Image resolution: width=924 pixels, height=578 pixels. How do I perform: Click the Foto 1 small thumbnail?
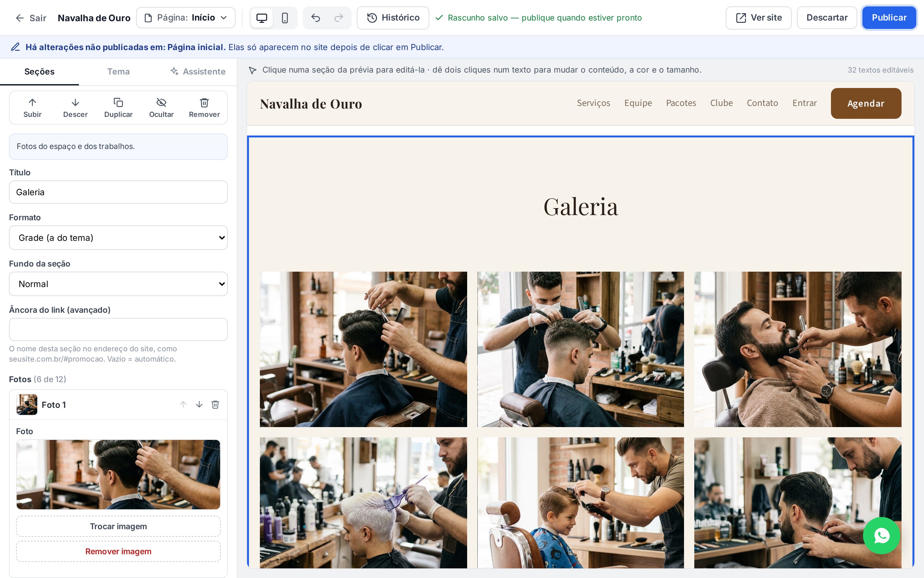[x=27, y=405]
